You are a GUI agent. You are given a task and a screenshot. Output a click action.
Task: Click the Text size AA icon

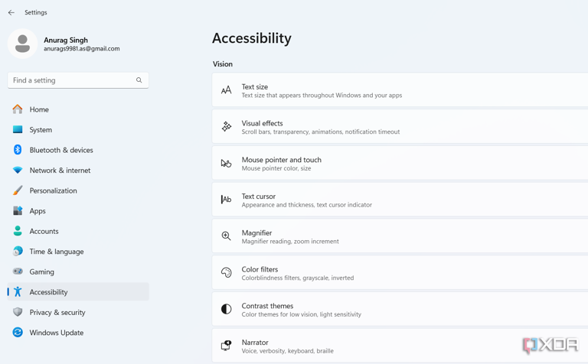coord(226,90)
